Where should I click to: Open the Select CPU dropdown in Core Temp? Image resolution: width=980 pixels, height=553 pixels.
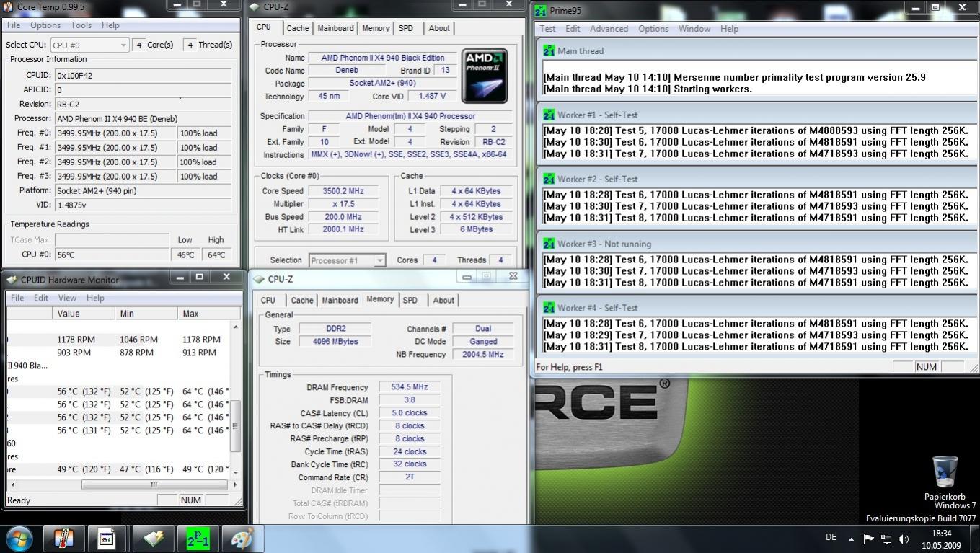90,45
